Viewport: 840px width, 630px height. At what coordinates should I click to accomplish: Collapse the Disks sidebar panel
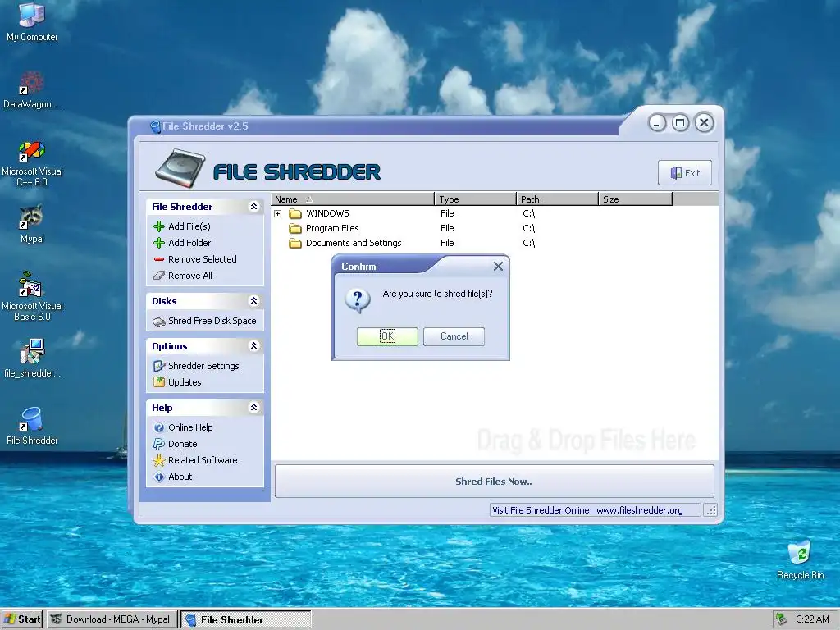pyautogui.click(x=254, y=300)
